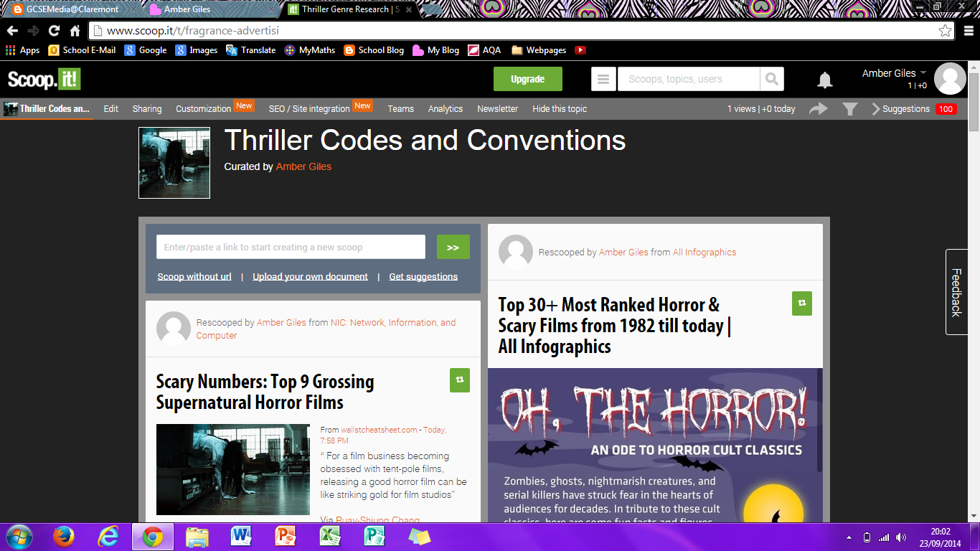Click the YouTube bookmark icon

click(580, 50)
